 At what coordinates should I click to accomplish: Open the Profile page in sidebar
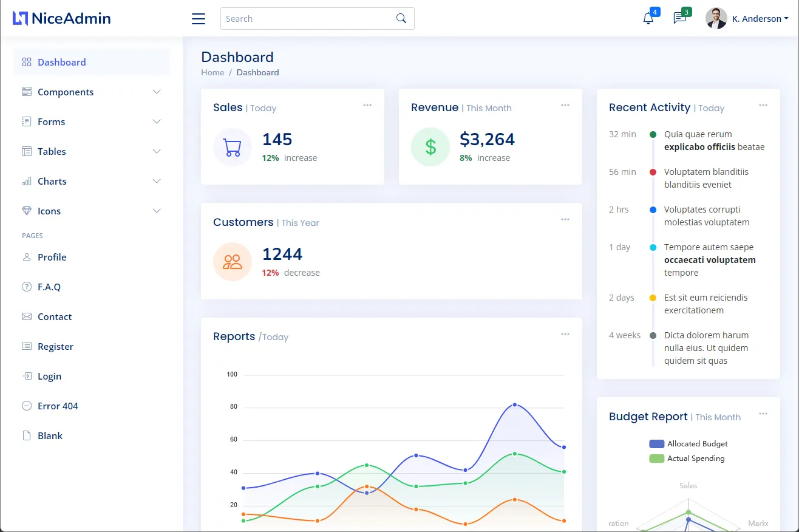click(52, 257)
